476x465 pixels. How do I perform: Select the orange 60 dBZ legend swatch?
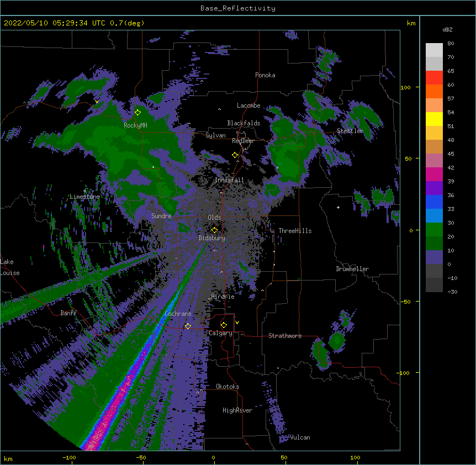coord(434,91)
